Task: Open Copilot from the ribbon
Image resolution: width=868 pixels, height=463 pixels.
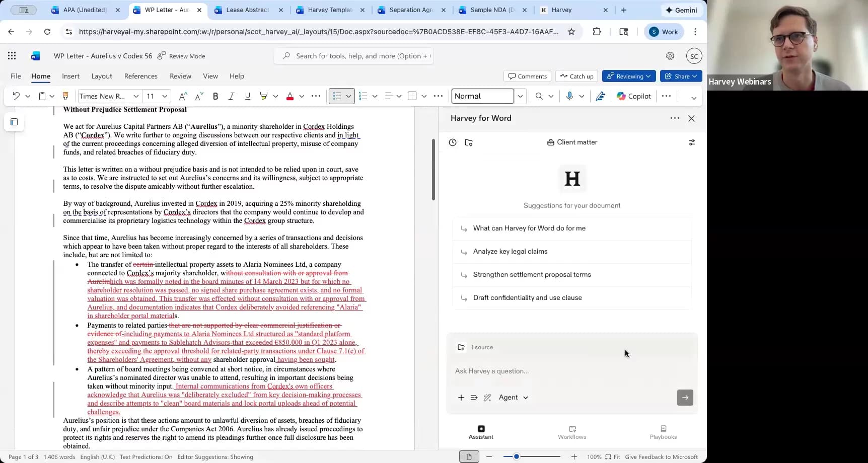Action: (633, 96)
